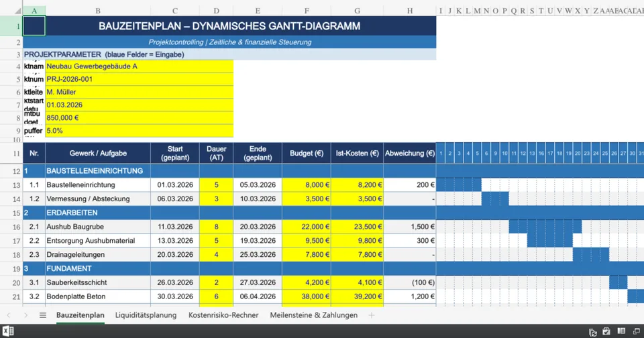Viewport: 644px width, 338px height.
Task: Click task Sauberkeitsschicht
Action: pyautogui.click(x=98, y=282)
